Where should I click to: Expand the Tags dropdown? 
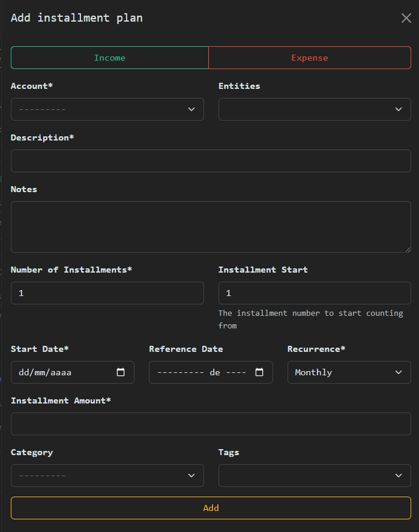pyautogui.click(x=315, y=476)
